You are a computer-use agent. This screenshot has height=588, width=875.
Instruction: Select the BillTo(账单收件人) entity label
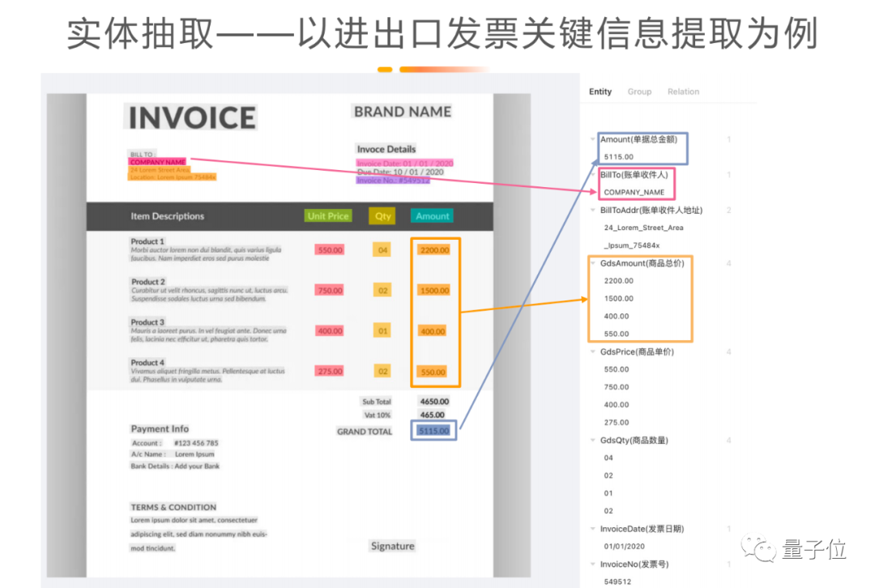(634, 175)
